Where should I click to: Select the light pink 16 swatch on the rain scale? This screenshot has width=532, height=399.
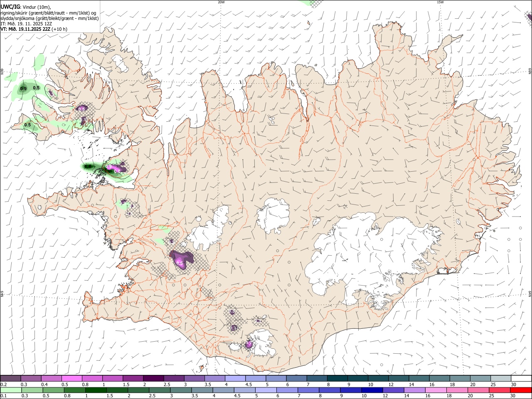[x=436, y=390]
